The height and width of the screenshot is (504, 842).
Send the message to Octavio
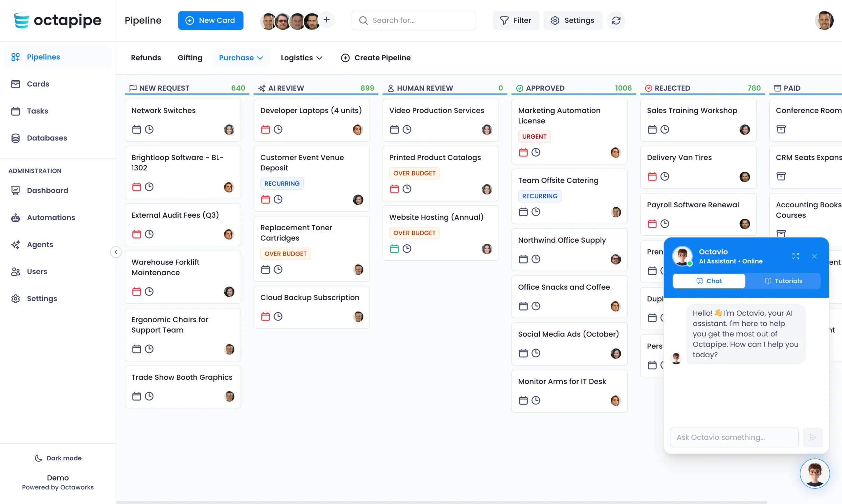tap(813, 438)
